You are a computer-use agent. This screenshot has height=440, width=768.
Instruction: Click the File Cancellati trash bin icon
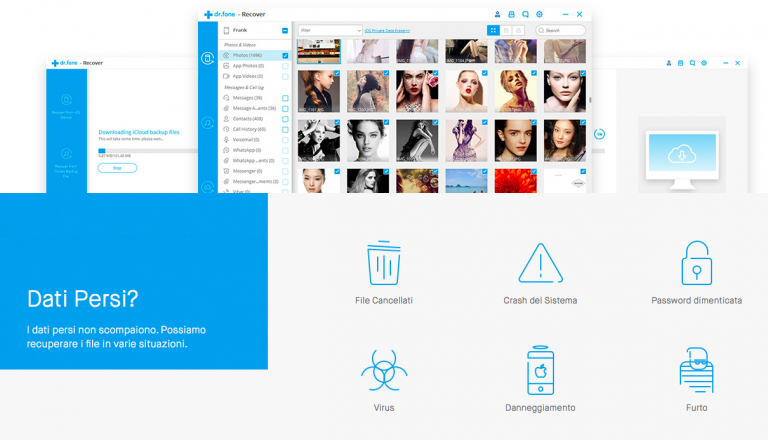(x=383, y=263)
